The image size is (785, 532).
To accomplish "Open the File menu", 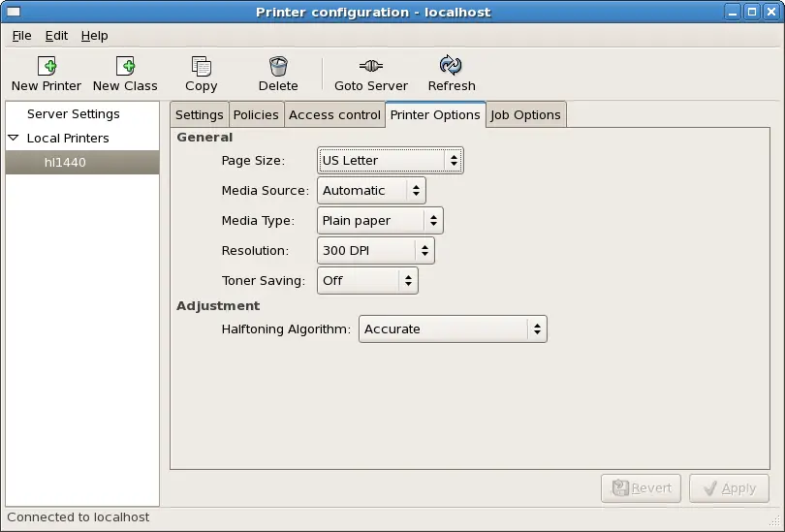I will [x=21, y=36].
